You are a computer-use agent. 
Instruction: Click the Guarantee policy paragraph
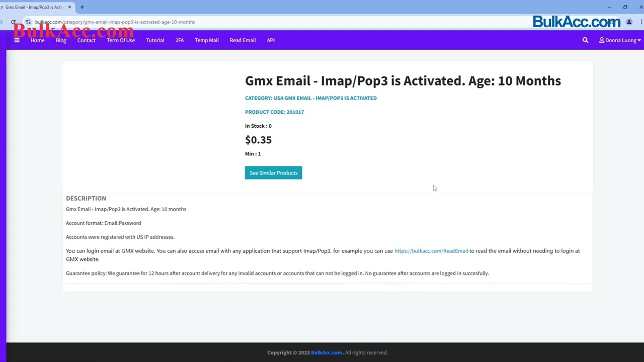click(277, 274)
